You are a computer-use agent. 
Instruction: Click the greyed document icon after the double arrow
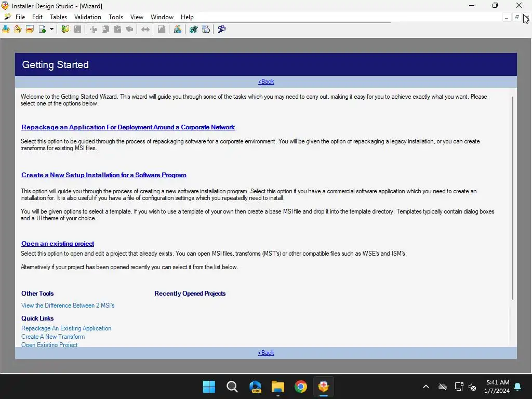point(162,30)
